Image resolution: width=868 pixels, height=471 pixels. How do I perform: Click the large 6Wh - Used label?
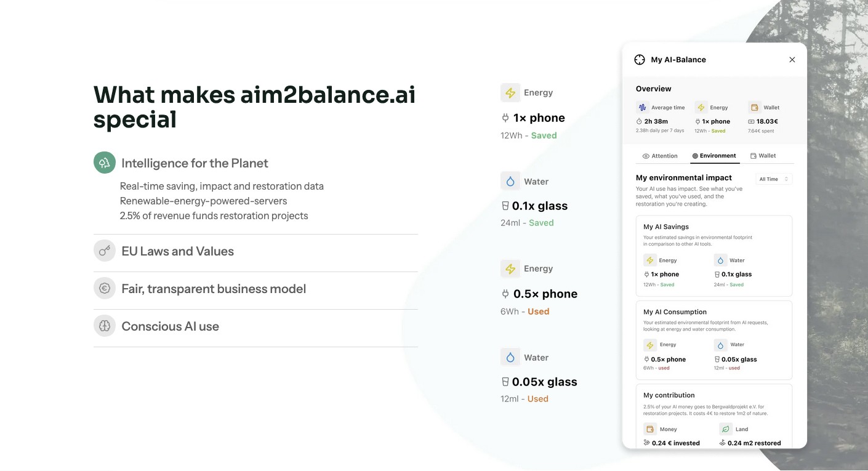click(x=525, y=312)
